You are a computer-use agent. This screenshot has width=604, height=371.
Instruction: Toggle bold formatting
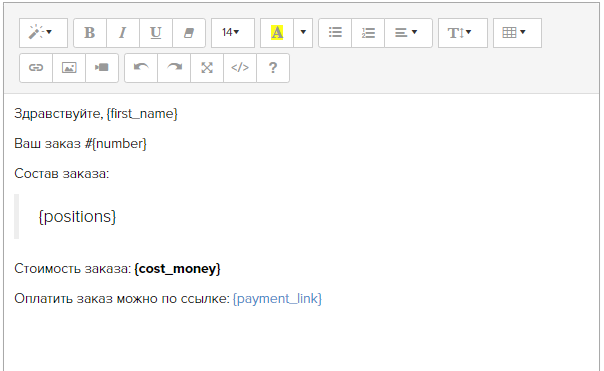[x=90, y=33]
